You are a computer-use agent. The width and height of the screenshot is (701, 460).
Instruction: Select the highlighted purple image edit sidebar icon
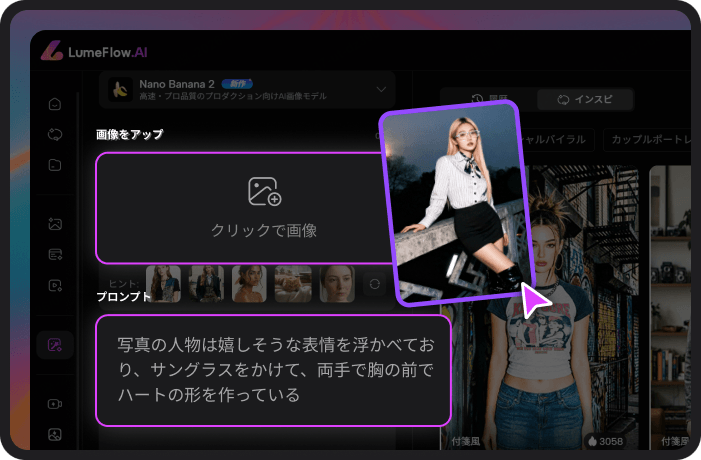point(55,345)
